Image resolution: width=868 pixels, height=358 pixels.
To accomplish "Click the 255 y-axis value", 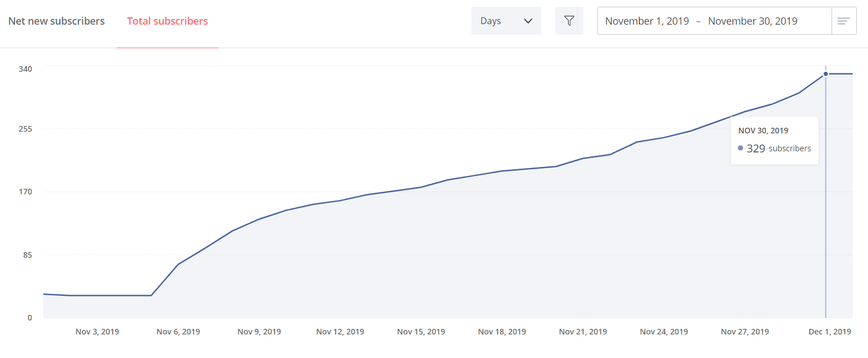I will pos(26,129).
